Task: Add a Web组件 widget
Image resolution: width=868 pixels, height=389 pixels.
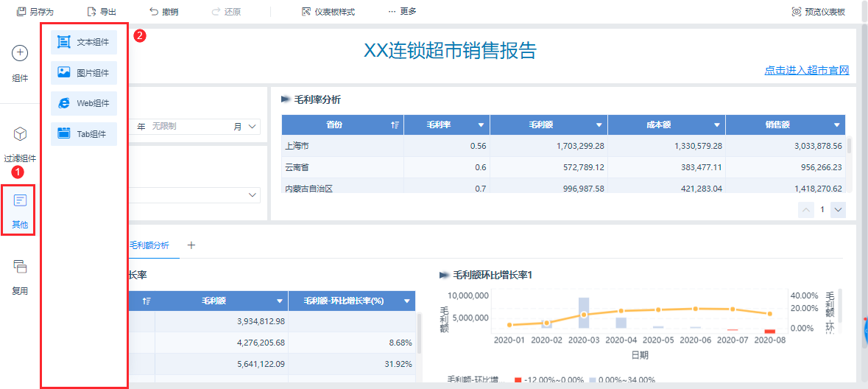Action: tap(84, 103)
